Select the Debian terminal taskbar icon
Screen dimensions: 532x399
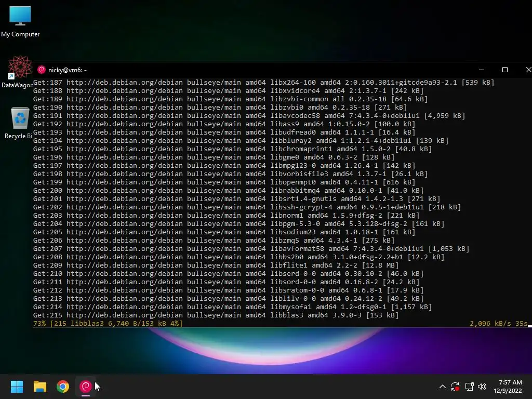(86, 387)
